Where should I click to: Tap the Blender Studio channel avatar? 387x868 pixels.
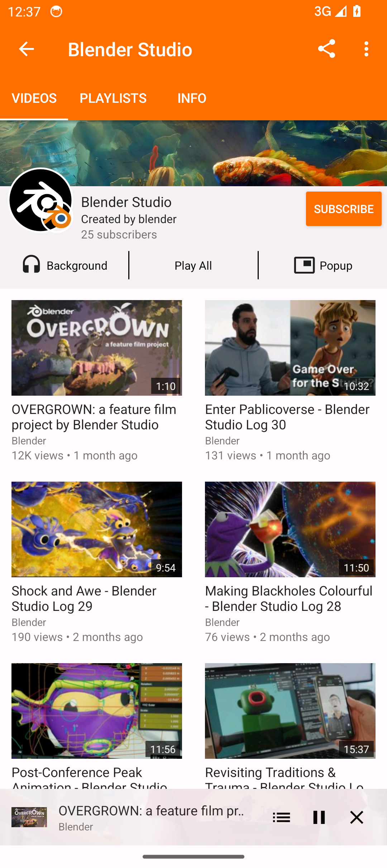click(41, 200)
